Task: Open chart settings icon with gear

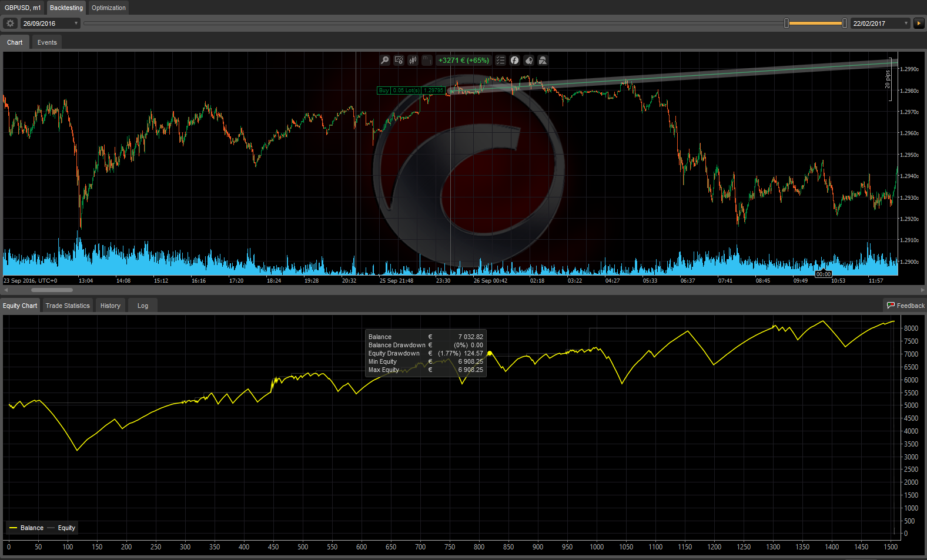Action: pyautogui.click(x=399, y=61)
